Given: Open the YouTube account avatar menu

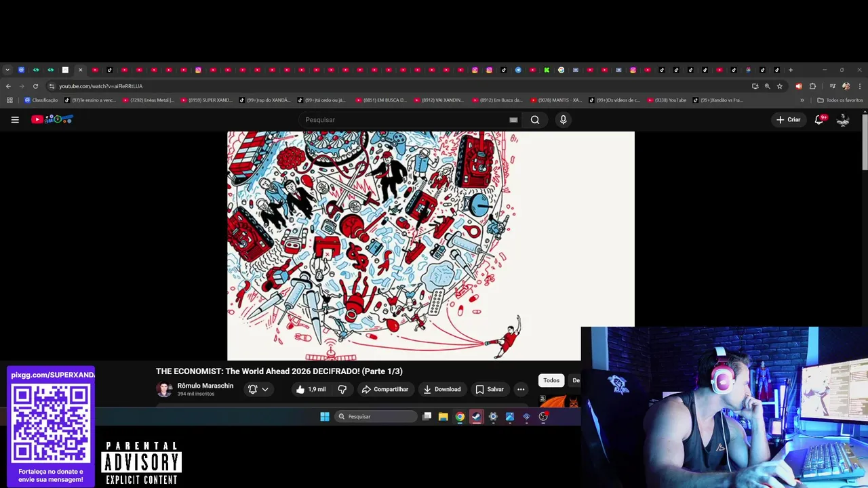Looking at the screenshot, I should [x=843, y=120].
